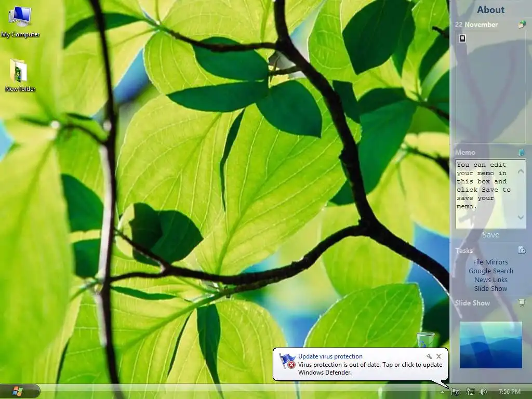Screen dimensions: 532x399
Task: Click the About header in sidebar
Action: 490,10
